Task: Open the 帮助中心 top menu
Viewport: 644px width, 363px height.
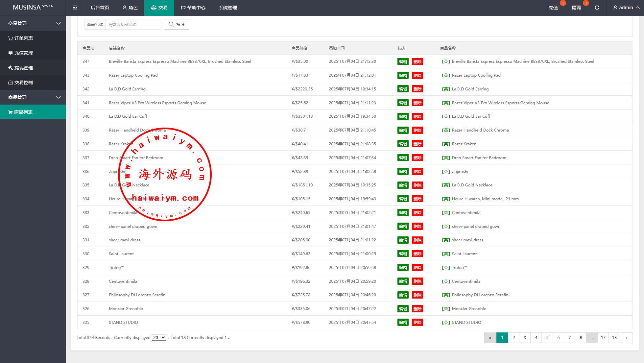Action: 193,8
